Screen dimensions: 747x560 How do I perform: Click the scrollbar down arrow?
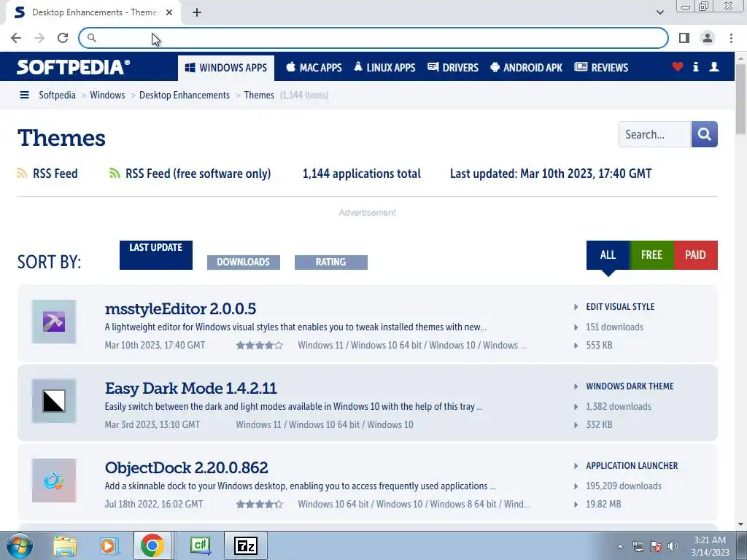click(x=740, y=524)
